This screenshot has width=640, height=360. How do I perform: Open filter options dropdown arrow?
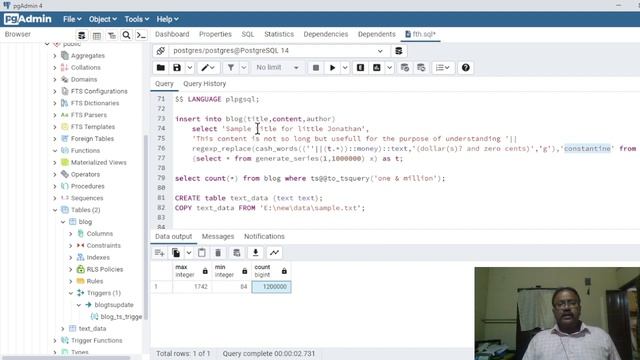pyautogui.click(x=244, y=68)
